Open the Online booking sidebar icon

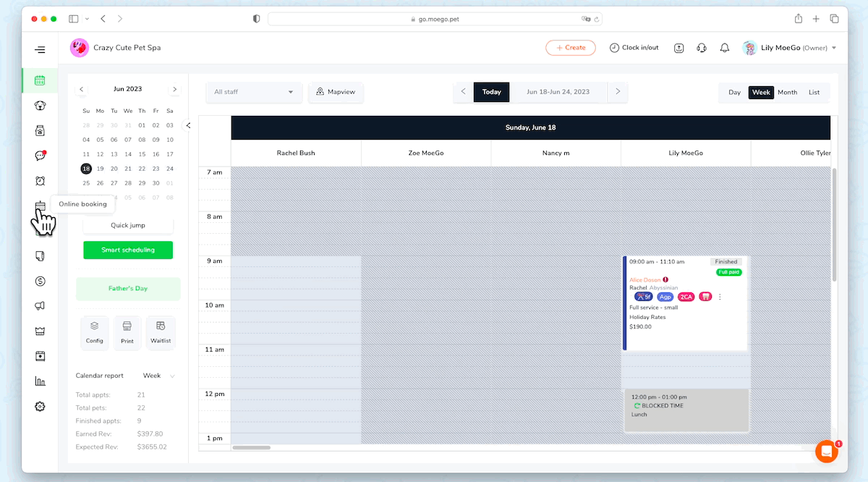(40, 206)
